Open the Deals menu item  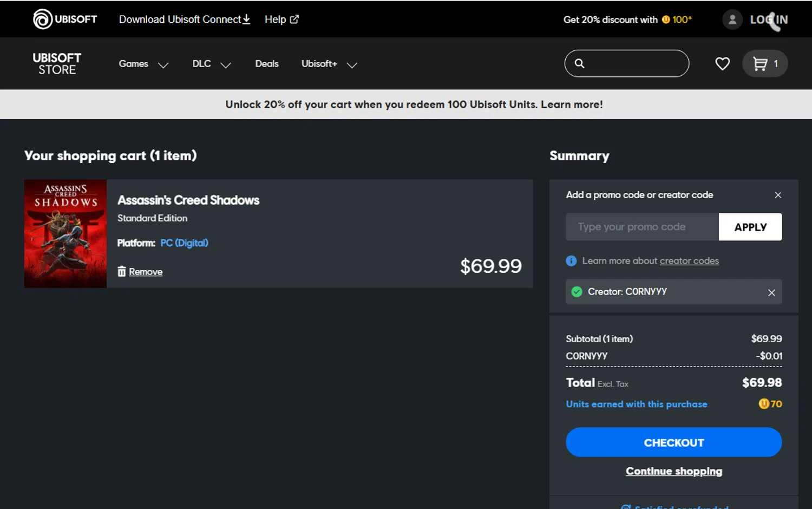click(267, 64)
